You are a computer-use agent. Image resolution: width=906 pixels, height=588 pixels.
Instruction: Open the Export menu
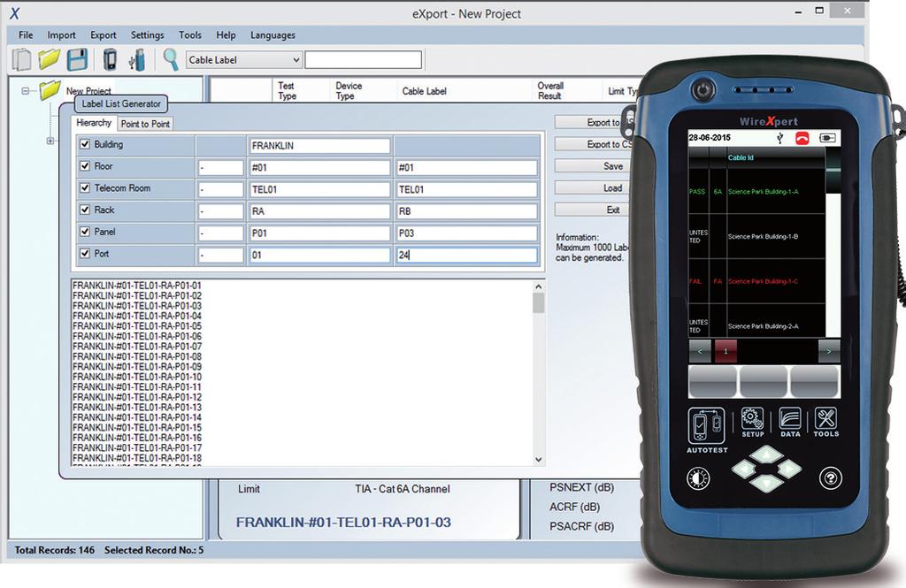click(x=103, y=34)
